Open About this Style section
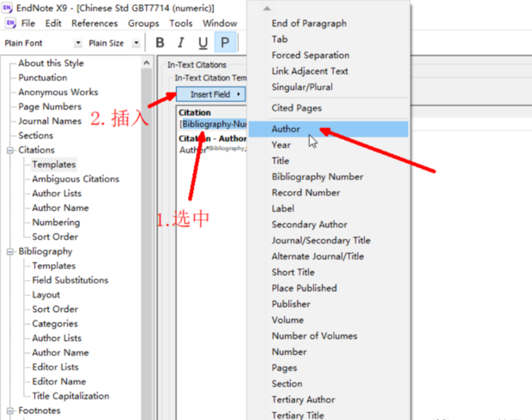532x420 pixels. 51,63
